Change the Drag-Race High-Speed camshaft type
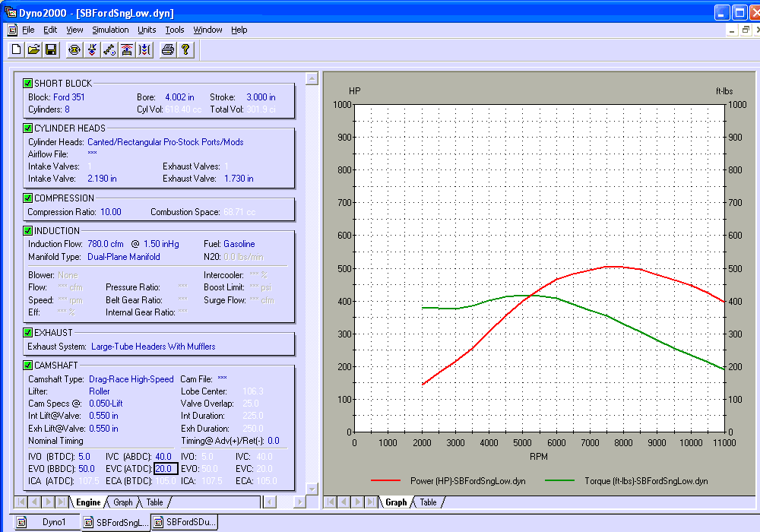760x532 pixels. tap(131, 378)
